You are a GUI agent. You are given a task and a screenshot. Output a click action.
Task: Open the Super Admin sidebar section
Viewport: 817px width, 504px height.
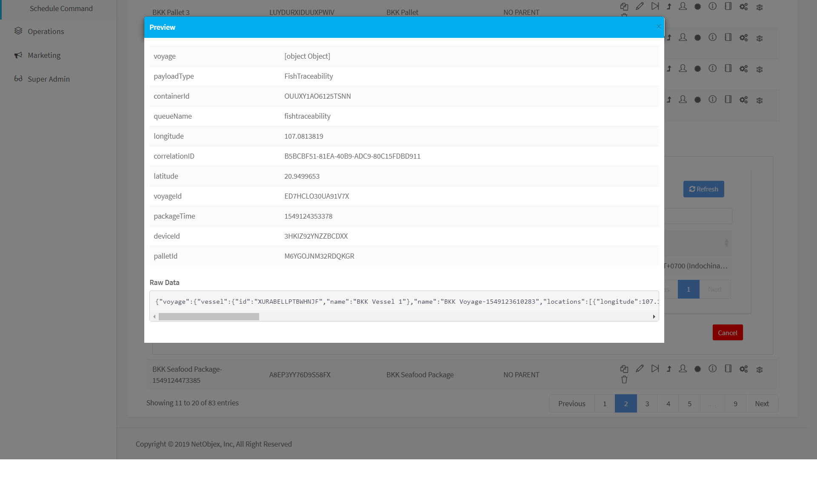49,79
